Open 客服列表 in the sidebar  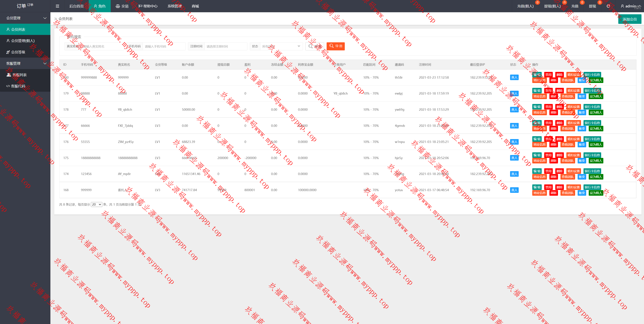[19, 75]
